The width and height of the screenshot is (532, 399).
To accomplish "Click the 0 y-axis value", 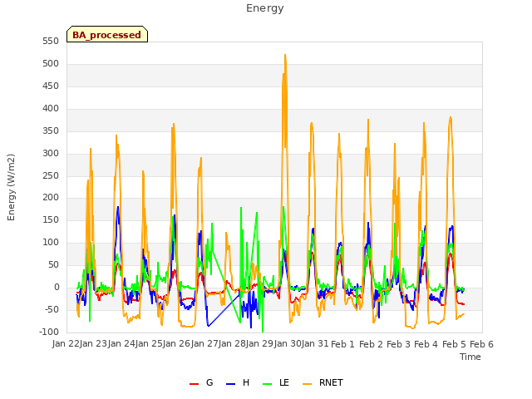I will pyautogui.click(x=57, y=287).
